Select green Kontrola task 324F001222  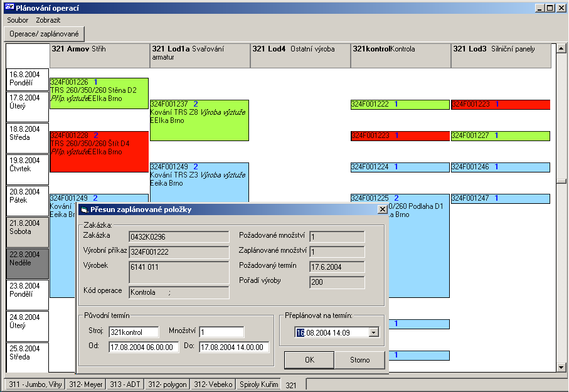point(400,105)
